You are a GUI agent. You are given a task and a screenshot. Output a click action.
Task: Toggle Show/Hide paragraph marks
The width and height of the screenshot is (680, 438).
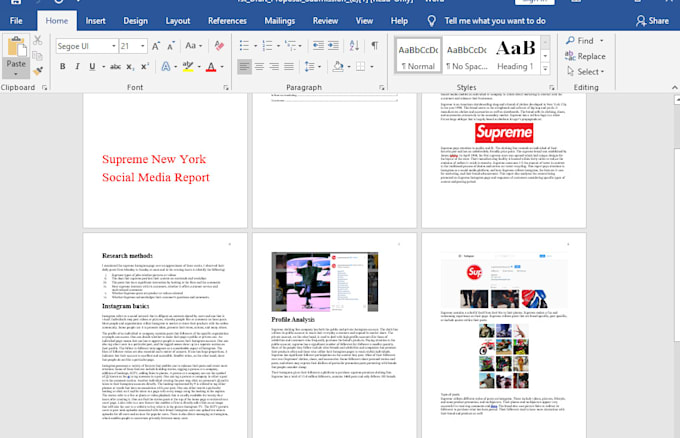coord(375,45)
